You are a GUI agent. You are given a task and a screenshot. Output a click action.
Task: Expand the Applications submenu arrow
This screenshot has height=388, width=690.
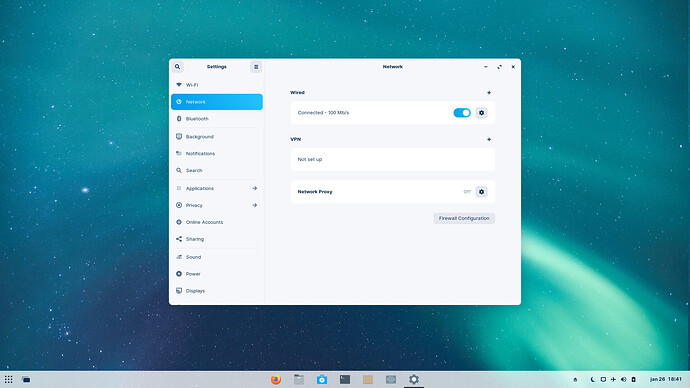(255, 188)
